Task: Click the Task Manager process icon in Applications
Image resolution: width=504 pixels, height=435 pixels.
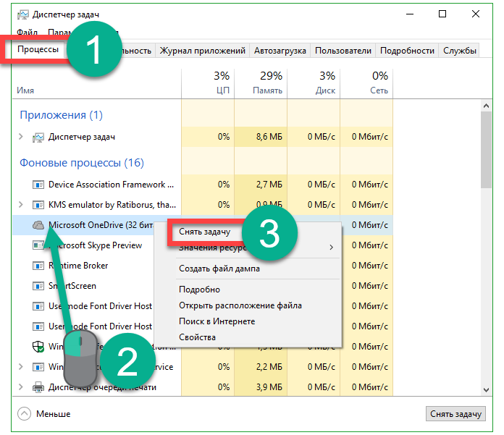Action: [38, 137]
